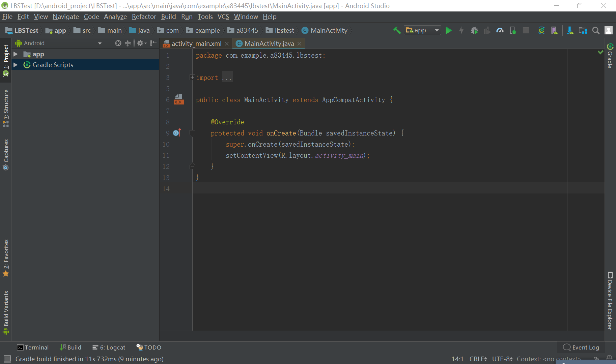The image size is (616, 364).
Task: Open the Terminal tool window
Action: [33, 347]
